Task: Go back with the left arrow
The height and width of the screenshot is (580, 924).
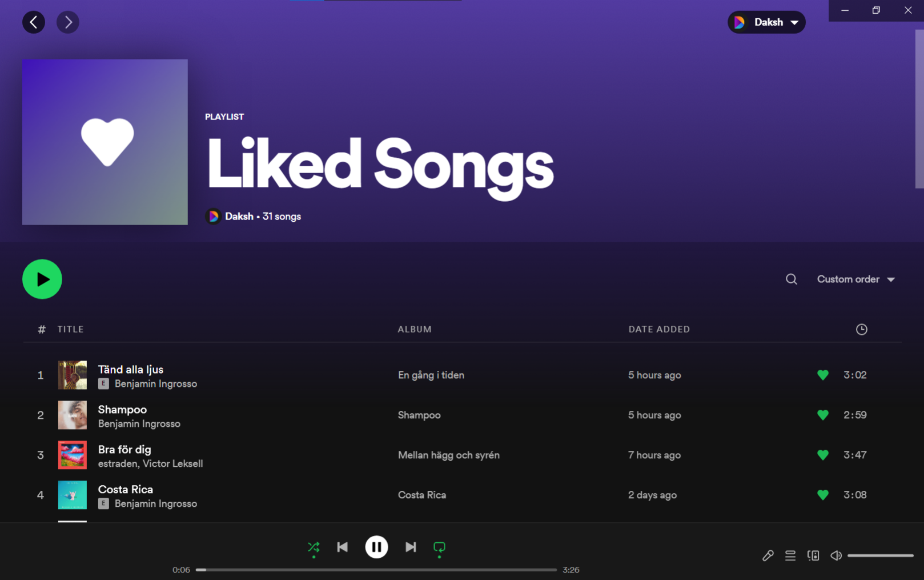Action: point(34,22)
